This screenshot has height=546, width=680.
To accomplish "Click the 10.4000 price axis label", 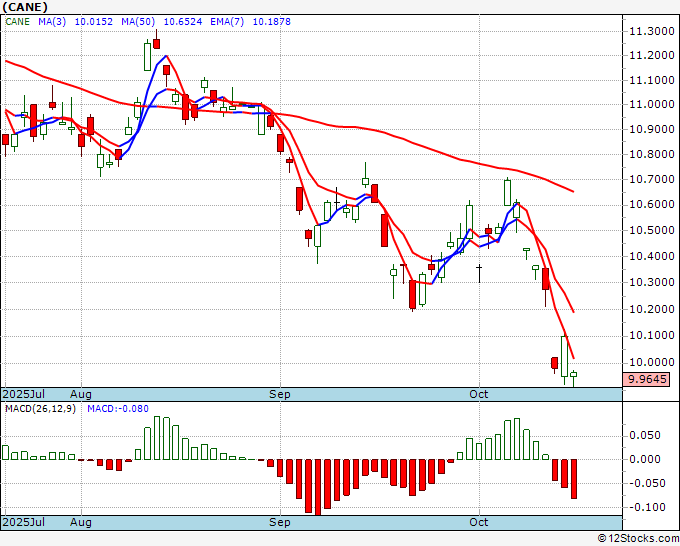I will point(652,256).
